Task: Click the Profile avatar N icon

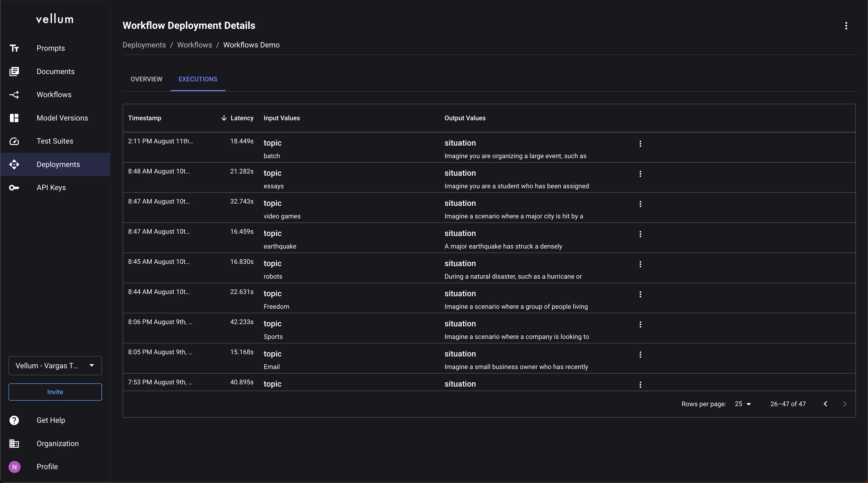Action: [x=15, y=467]
